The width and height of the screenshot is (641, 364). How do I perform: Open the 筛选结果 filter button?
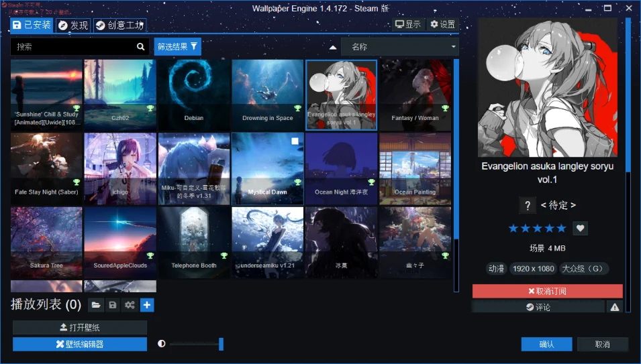pyautogui.click(x=177, y=46)
